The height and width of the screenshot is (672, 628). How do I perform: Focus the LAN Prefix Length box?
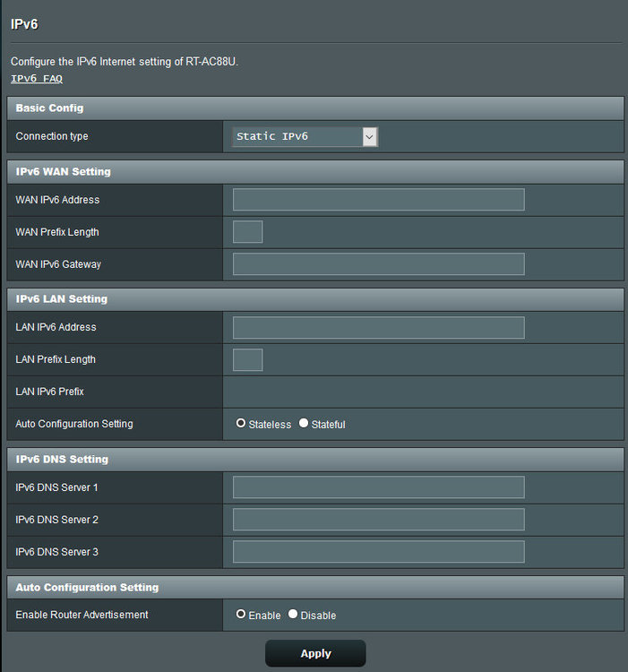pyautogui.click(x=247, y=359)
